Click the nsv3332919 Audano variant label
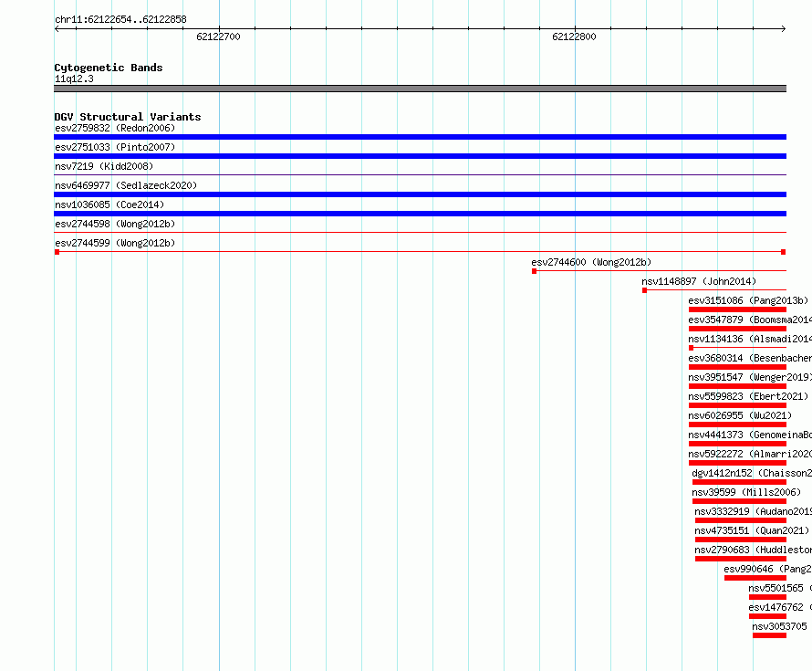The height and width of the screenshot is (671, 812). [754, 511]
